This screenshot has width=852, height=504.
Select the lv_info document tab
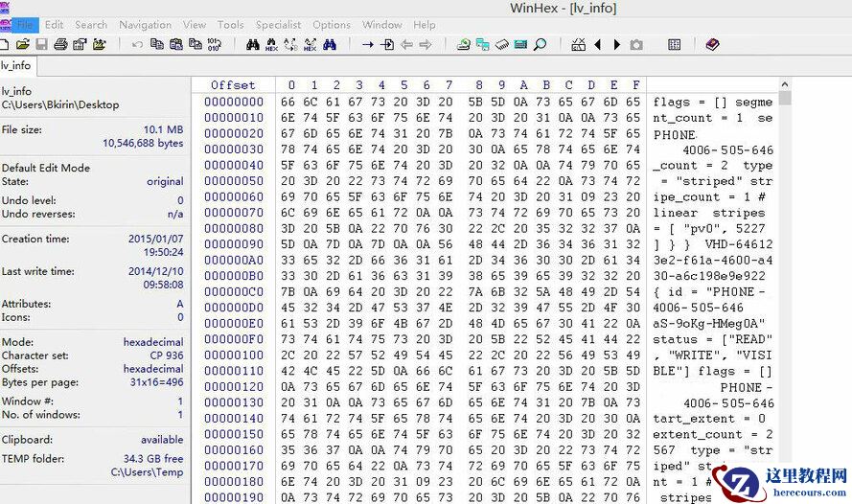click(16, 66)
